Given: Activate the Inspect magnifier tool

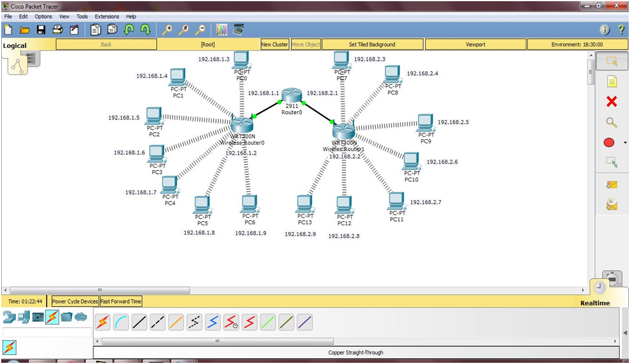Looking at the screenshot, I should [x=611, y=122].
